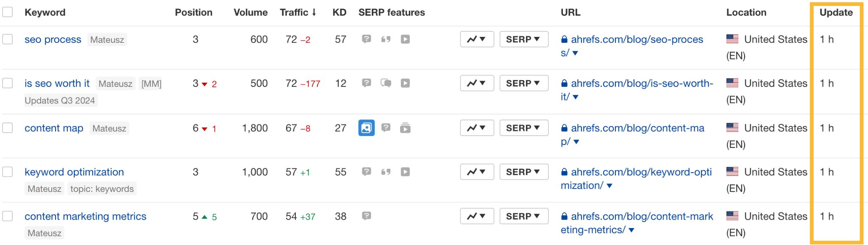Click the People Also Ask icon for "seo process"
This screenshot has width=868, height=245.
tap(365, 39)
